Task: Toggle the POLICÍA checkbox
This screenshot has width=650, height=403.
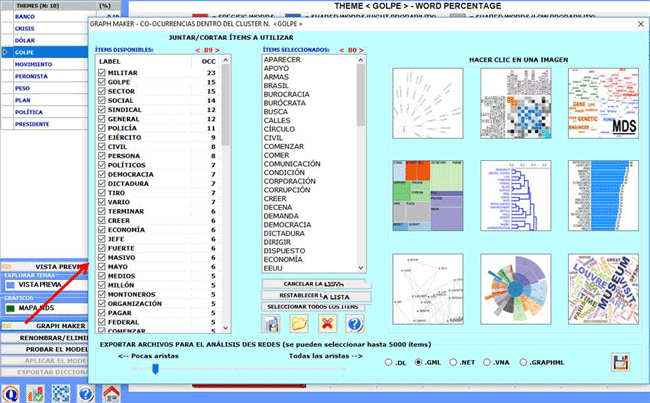Action: [x=102, y=128]
